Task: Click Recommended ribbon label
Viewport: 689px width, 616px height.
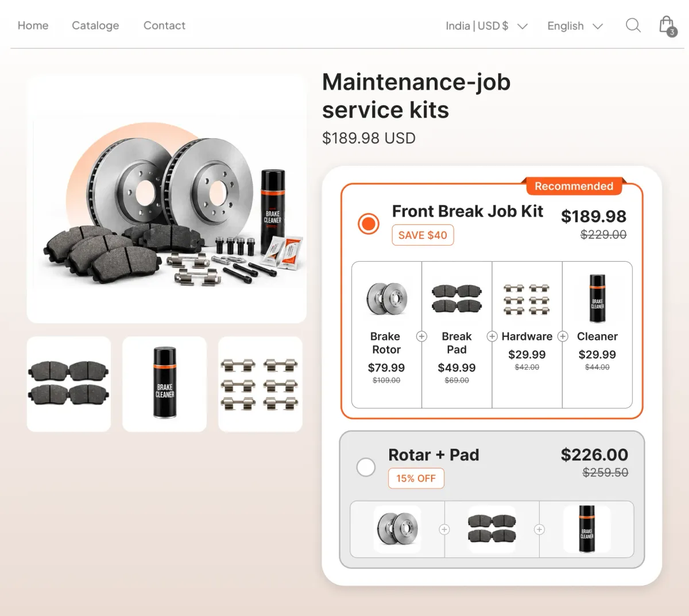Action: 574,186
